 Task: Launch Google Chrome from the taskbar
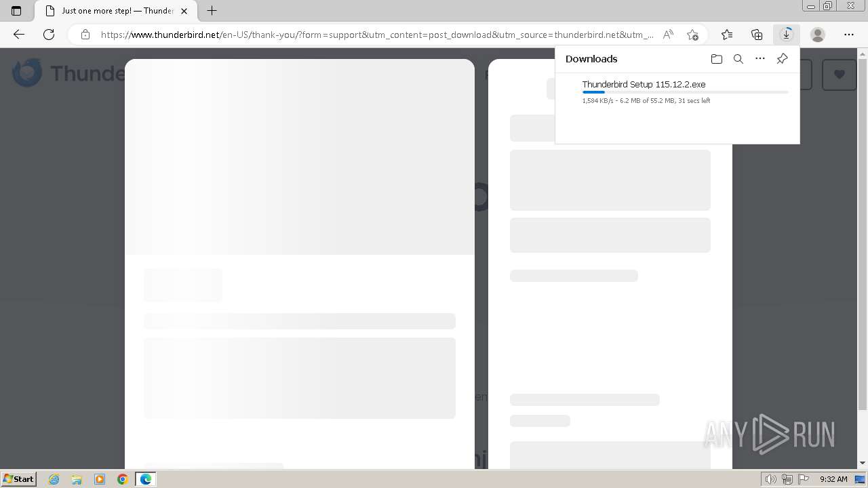coord(123,479)
